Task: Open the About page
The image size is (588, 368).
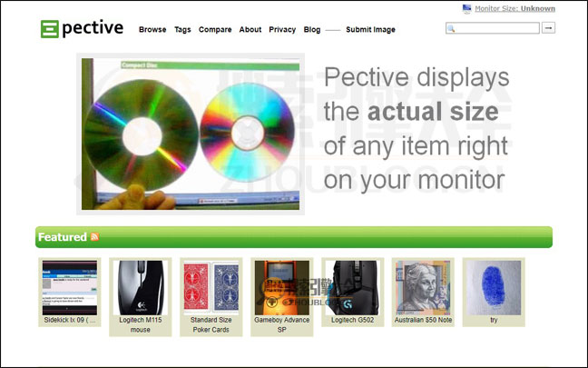Action: [250, 30]
